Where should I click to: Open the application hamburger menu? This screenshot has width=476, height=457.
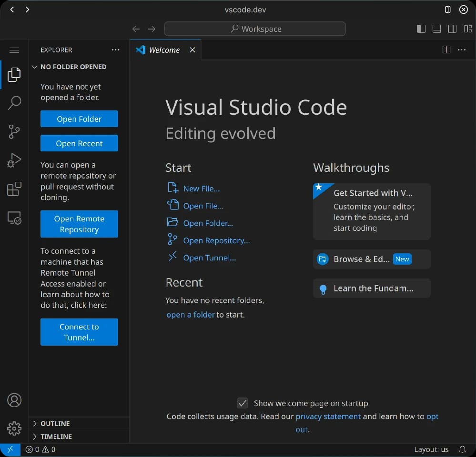14,50
